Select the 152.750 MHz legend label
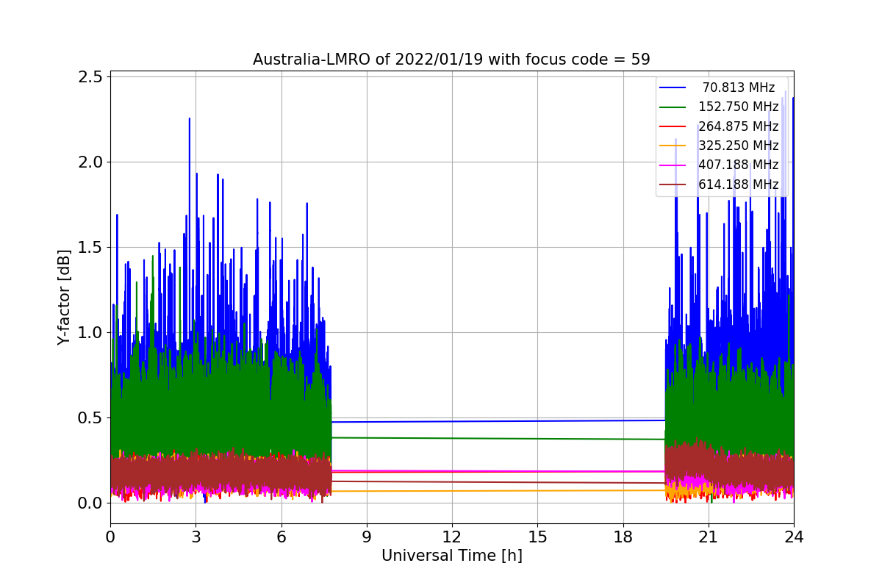Viewport: 882px width, 588px height. point(739,107)
